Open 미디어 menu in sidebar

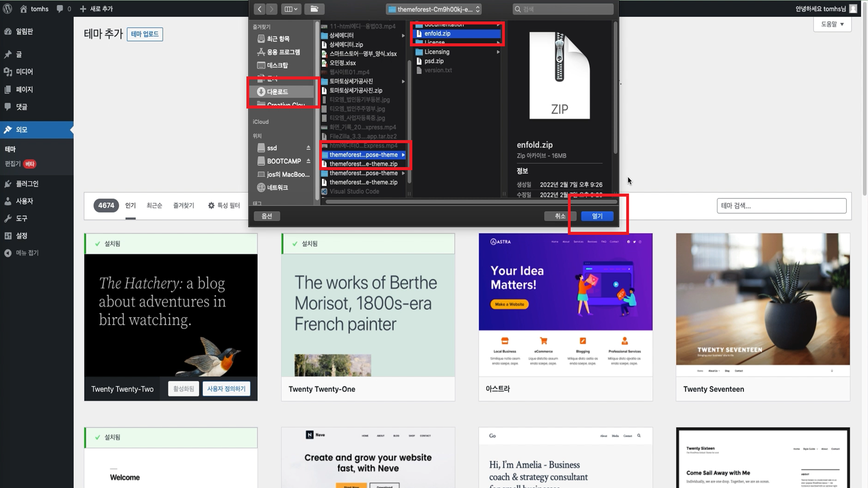(37, 72)
